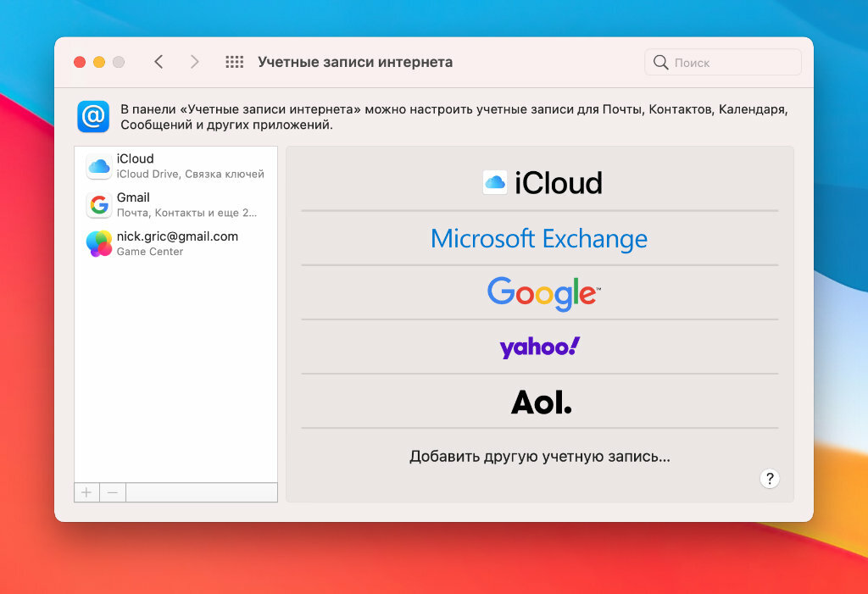This screenshot has height=594, width=868.
Task: Select the Gmail account in sidebar
Action: 176,205
